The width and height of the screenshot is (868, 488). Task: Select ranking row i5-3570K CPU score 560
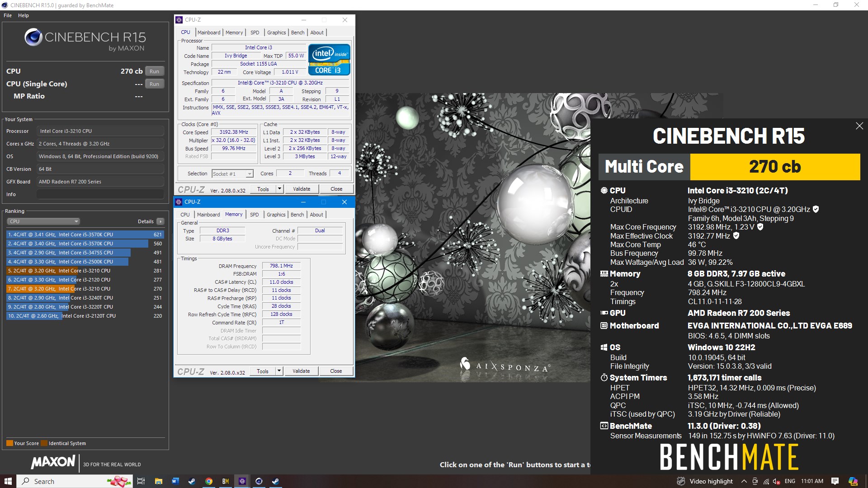click(x=85, y=244)
